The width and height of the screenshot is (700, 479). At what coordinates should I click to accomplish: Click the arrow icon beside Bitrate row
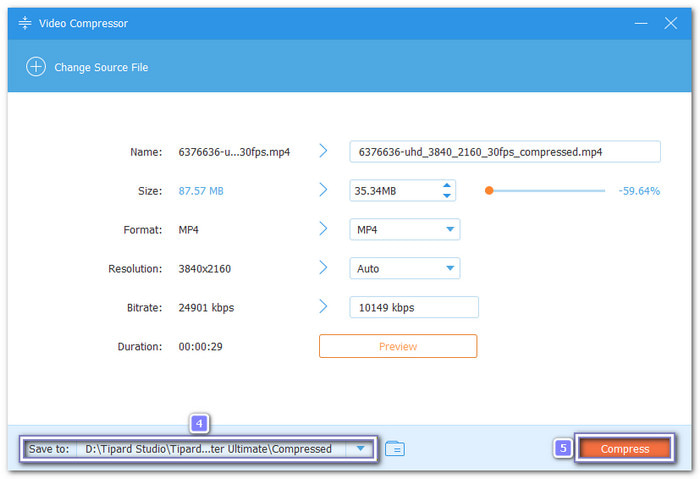click(x=323, y=307)
